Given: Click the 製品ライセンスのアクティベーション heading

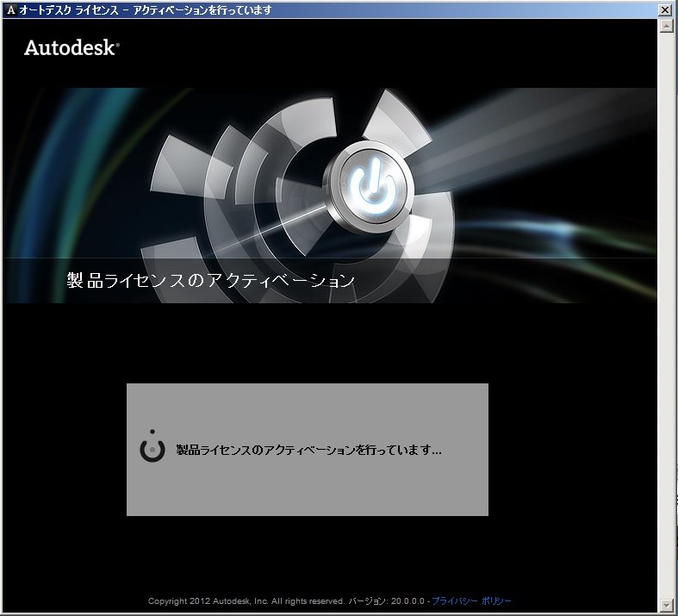Looking at the screenshot, I should (x=211, y=281).
